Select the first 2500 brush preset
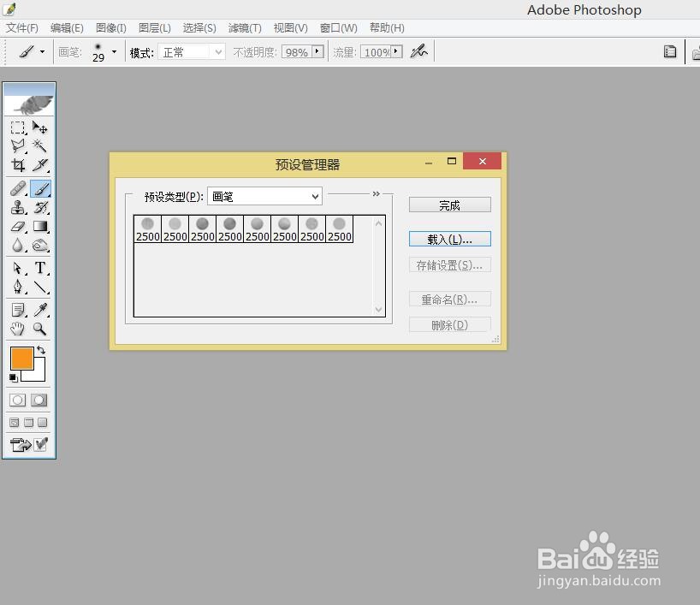This screenshot has width=700, height=605. [x=148, y=229]
